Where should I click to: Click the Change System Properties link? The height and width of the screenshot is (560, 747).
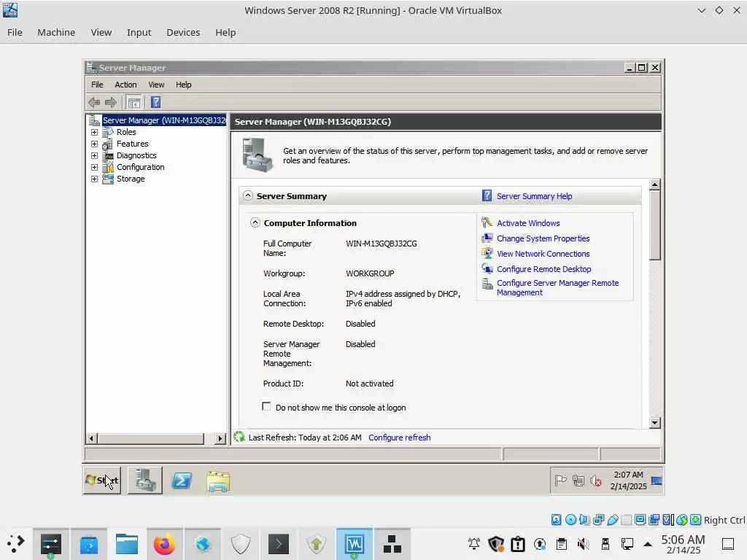pos(543,238)
